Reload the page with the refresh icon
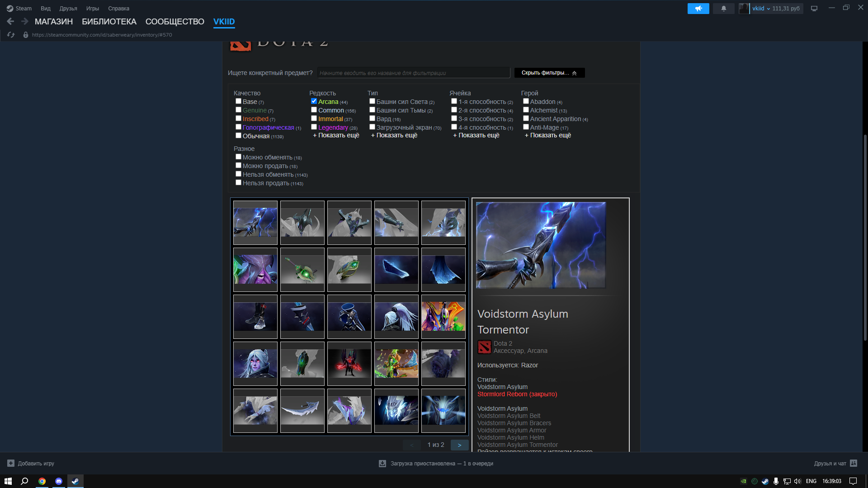 click(x=11, y=35)
